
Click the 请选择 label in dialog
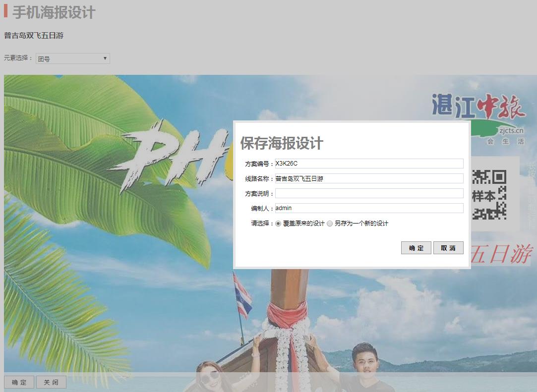262,224
